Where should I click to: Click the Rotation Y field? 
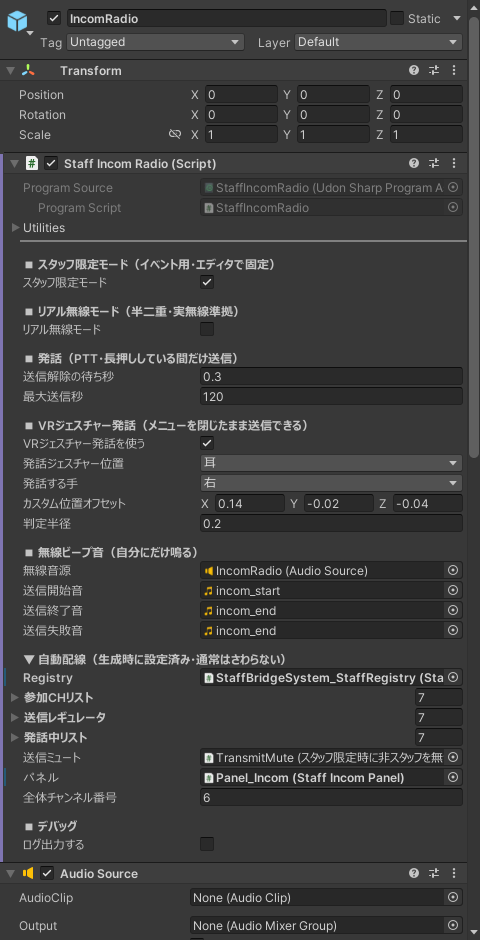(334, 115)
